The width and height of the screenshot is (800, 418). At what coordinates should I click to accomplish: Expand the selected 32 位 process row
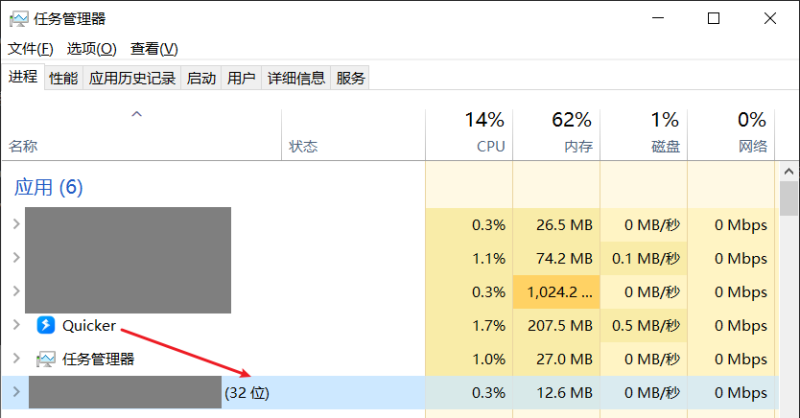click(x=16, y=392)
